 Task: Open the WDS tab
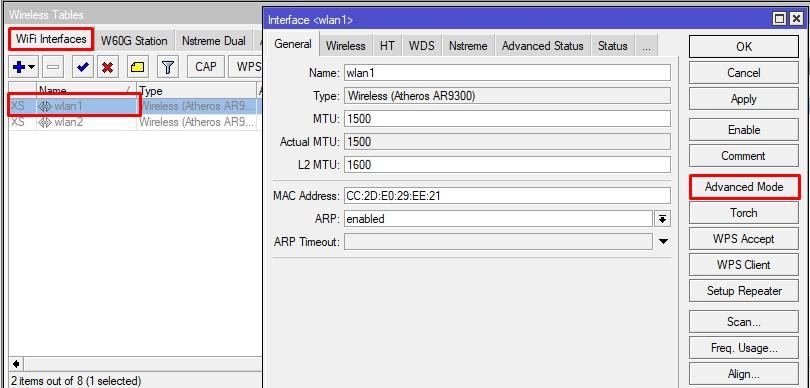pos(421,45)
